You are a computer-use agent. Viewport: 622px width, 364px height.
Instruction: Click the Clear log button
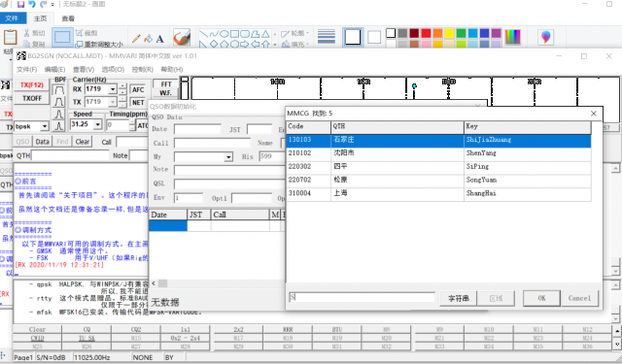83,142
